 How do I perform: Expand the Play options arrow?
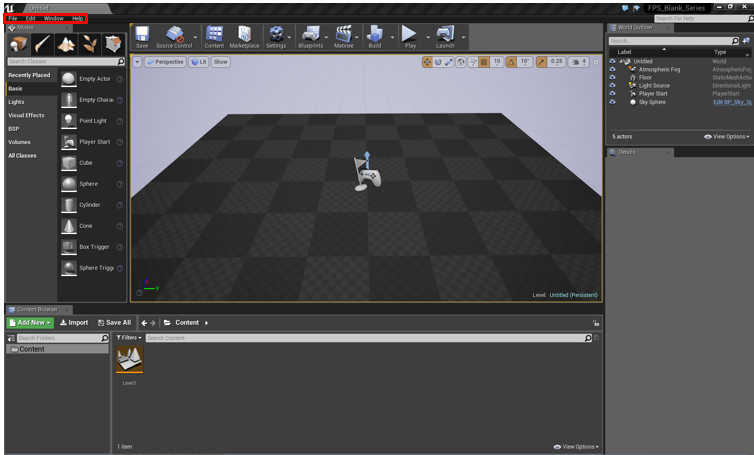click(x=427, y=37)
